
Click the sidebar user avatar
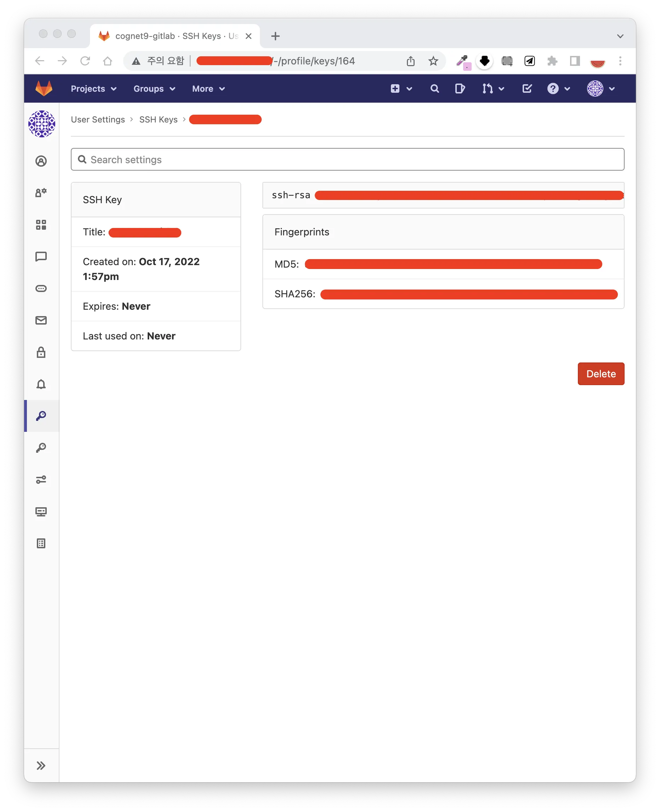point(42,124)
